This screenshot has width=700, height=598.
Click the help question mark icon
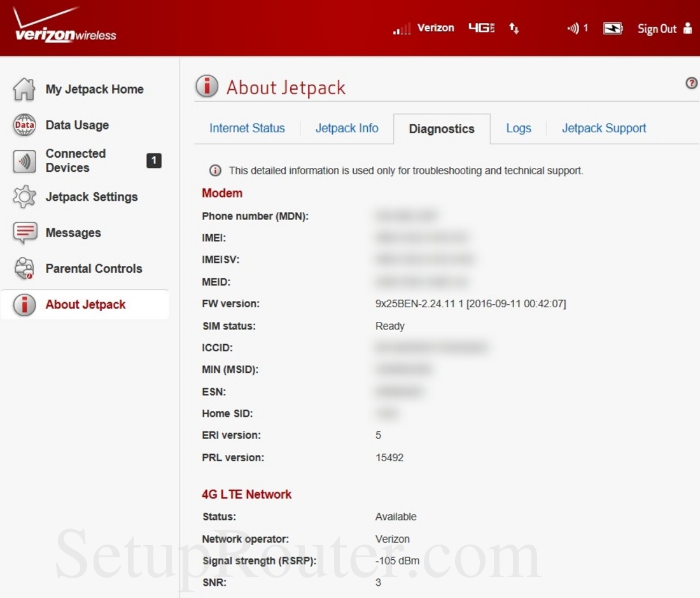click(x=691, y=83)
